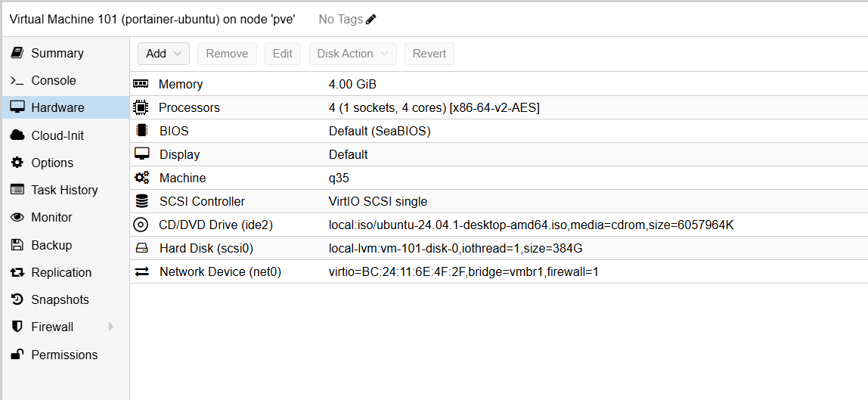Viewport: 868px width, 400px height.
Task: Click the Hard Disk drive icon
Action: [141, 248]
